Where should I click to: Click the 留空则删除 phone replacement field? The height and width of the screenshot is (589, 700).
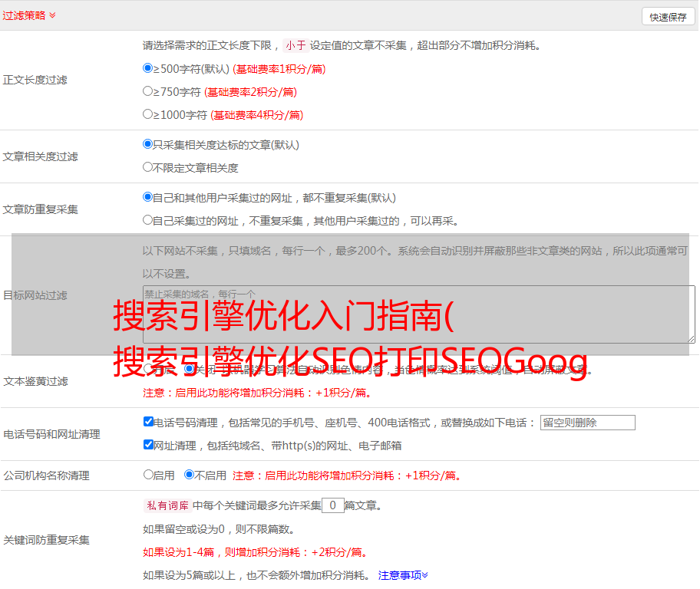(587, 423)
